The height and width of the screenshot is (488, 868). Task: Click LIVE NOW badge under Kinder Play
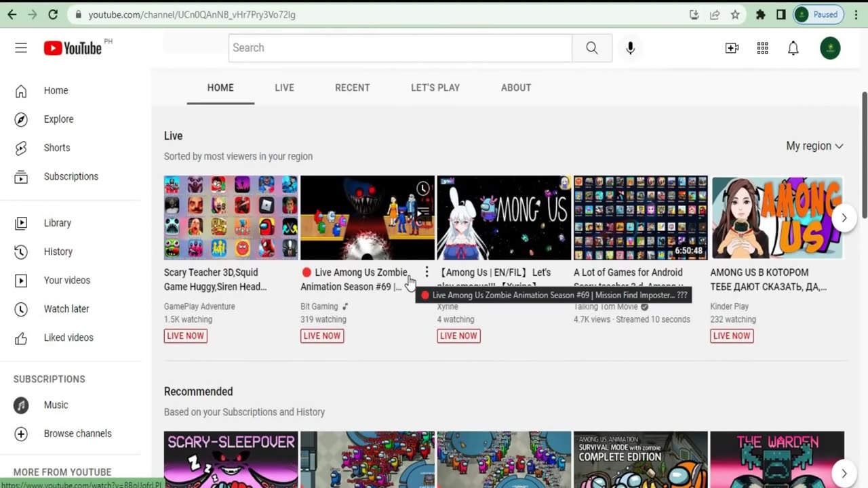click(732, 335)
